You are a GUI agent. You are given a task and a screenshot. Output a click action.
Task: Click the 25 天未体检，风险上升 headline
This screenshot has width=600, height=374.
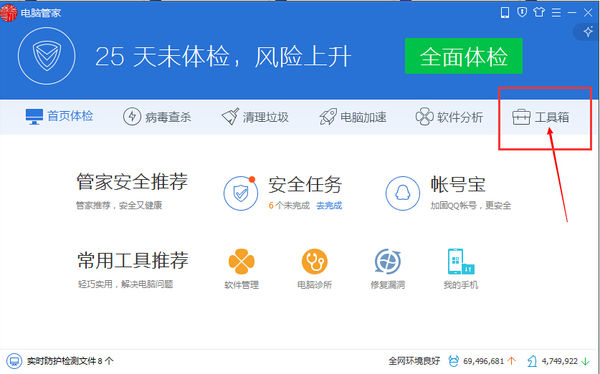click(x=223, y=57)
